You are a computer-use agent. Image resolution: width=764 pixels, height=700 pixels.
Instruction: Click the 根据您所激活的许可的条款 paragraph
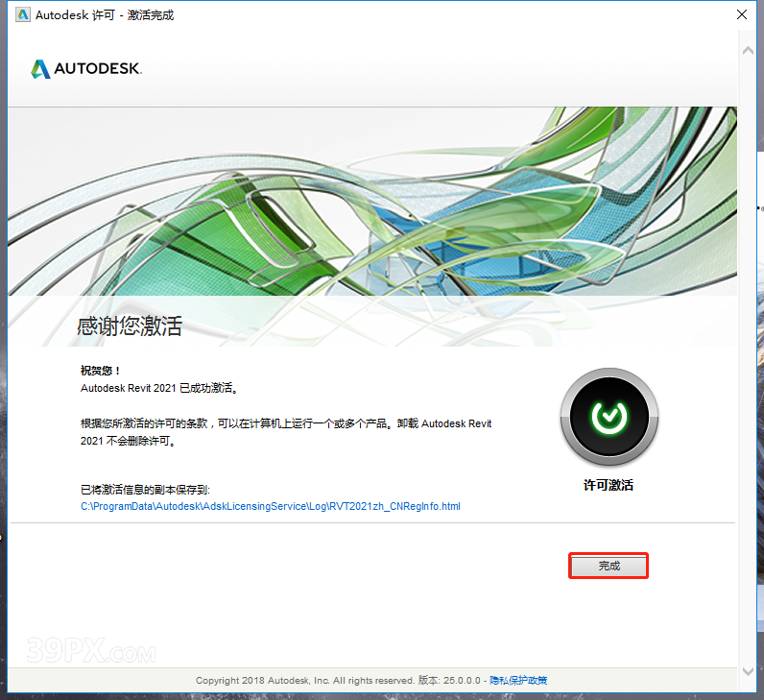[286, 432]
